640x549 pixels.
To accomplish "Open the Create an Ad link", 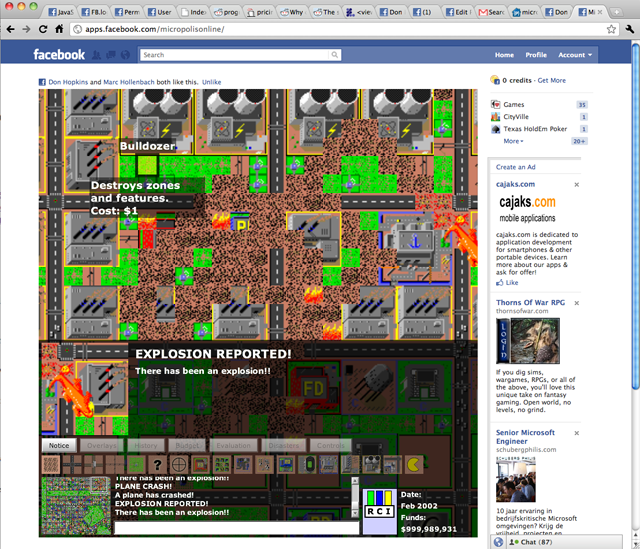I will (x=516, y=167).
